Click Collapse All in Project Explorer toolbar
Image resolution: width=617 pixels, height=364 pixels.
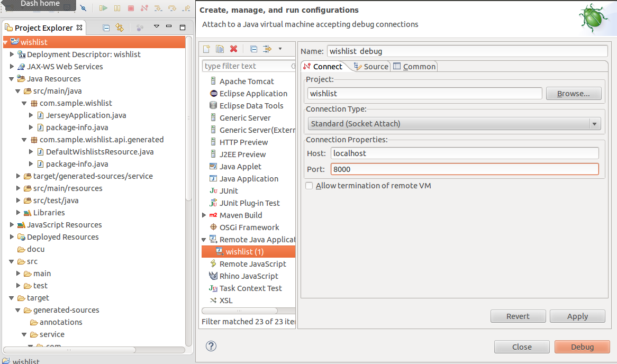tap(106, 28)
